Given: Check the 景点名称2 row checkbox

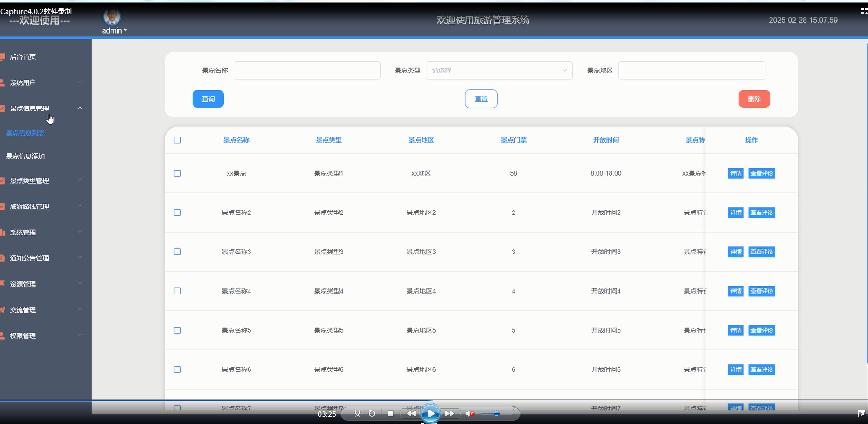Looking at the screenshot, I should pos(177,212).
